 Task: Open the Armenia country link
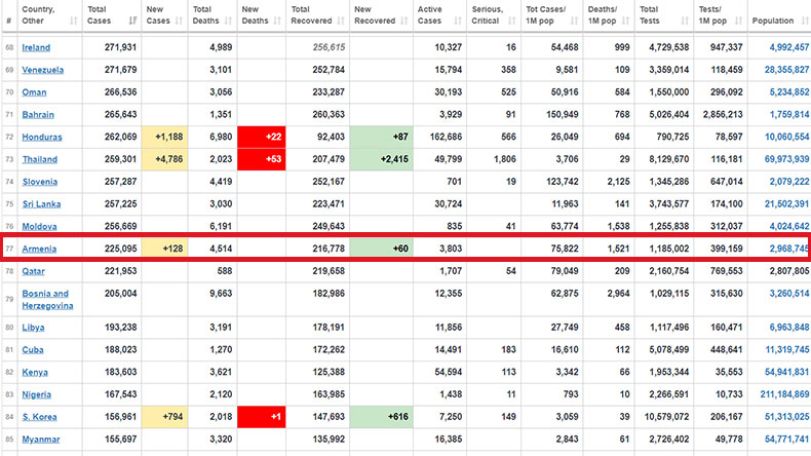pos(39,249)
